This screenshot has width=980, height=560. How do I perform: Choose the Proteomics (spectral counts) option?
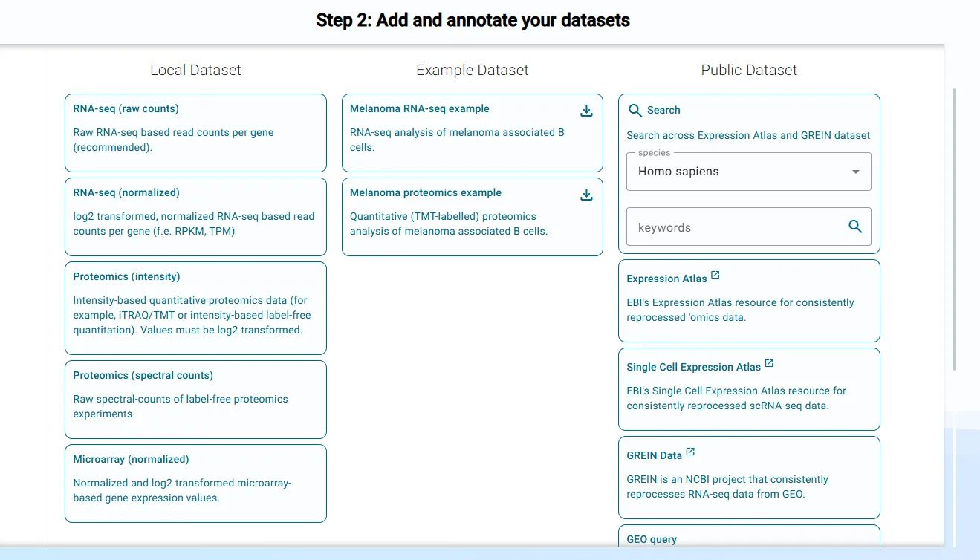coord(195,400)
